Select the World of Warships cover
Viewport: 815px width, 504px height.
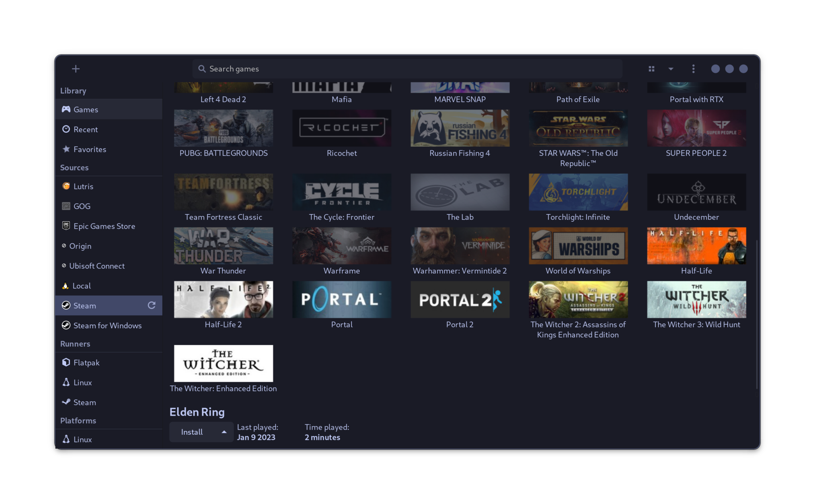point(578,246)
